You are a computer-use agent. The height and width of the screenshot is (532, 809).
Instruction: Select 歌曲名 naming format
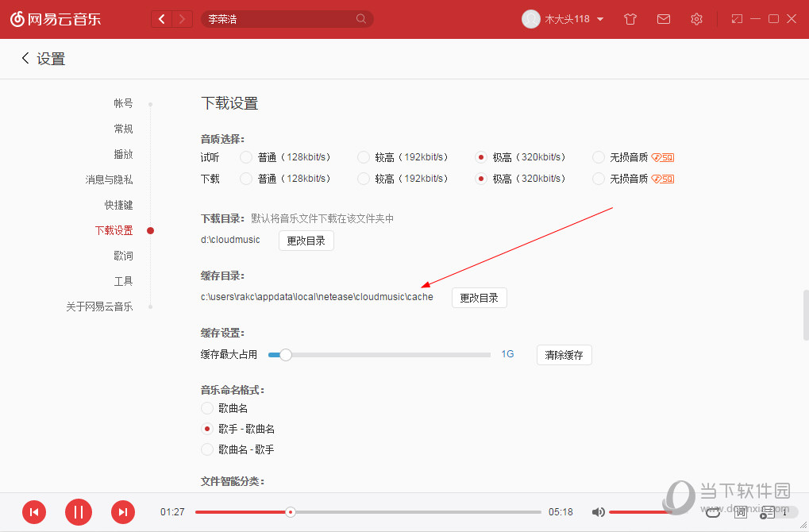(x=206, y=408)
